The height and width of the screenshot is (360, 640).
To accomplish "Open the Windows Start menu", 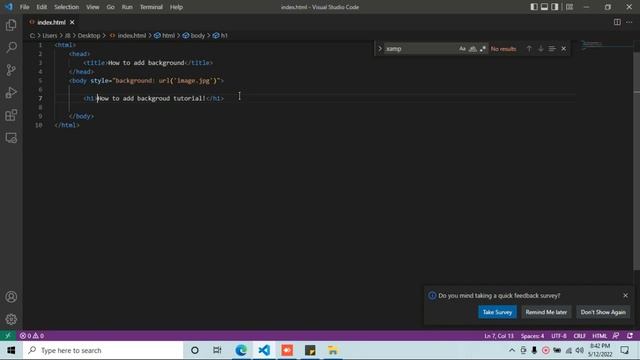I will point(11,350).
